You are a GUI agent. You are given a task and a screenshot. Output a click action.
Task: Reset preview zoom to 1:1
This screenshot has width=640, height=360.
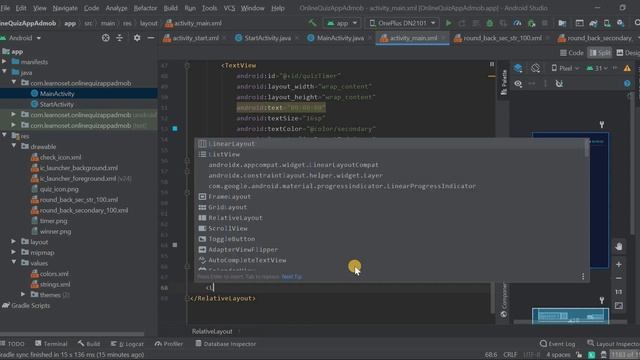point(619,292)
